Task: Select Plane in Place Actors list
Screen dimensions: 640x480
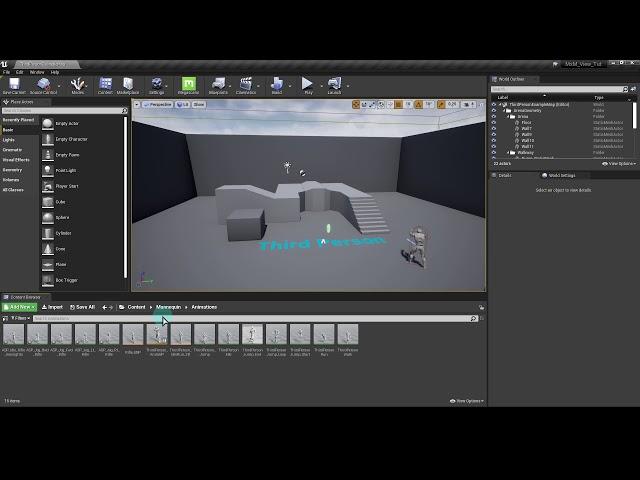Action: [82, 264]
